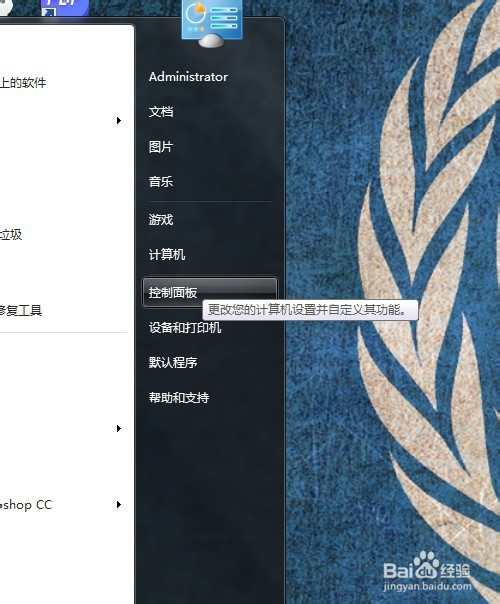Open 设备和打印机
500x604 pixels.
185,328
